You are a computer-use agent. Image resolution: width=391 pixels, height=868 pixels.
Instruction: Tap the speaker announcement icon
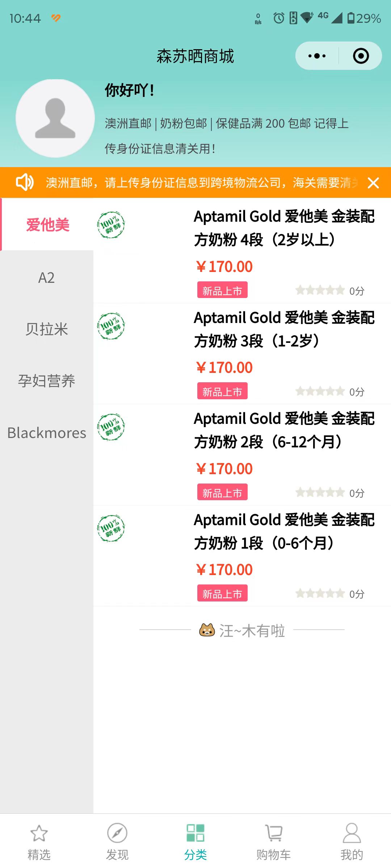click(25, 182)
